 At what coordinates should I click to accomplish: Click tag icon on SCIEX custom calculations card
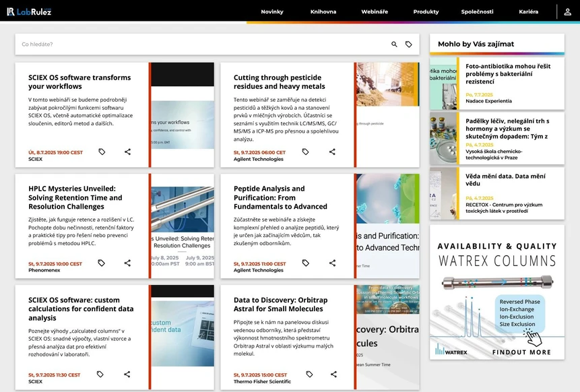(x=100, y=374)
